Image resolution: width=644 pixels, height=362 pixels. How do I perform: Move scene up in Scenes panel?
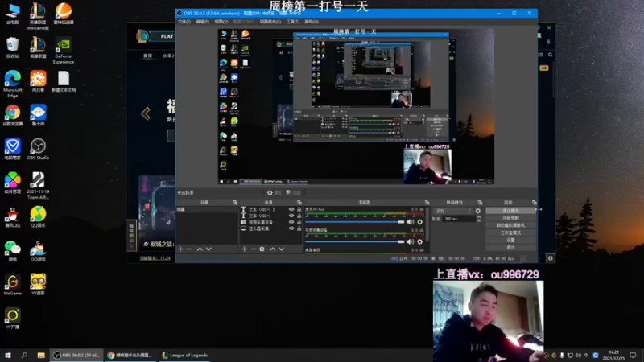[x=200, y=249]
